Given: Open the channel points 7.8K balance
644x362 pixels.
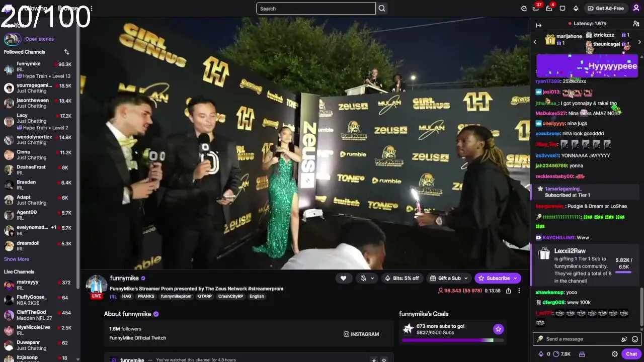Looking at the screenshot, I should (x=562, y=354).
